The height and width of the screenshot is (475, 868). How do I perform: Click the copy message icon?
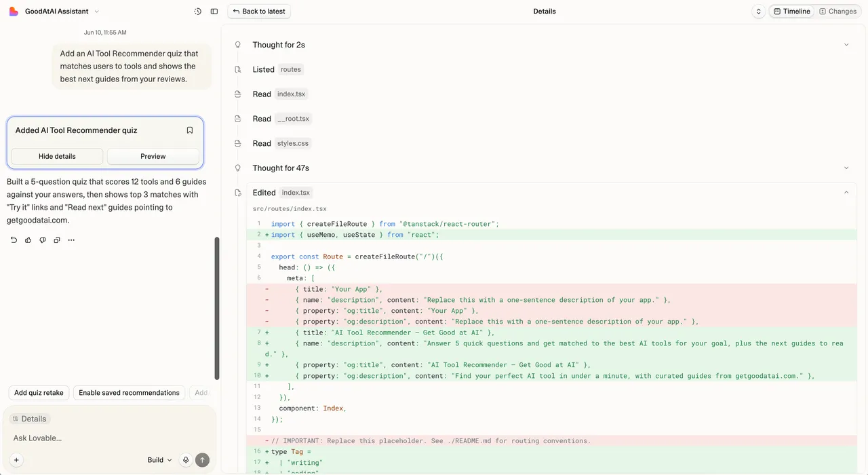57,240
